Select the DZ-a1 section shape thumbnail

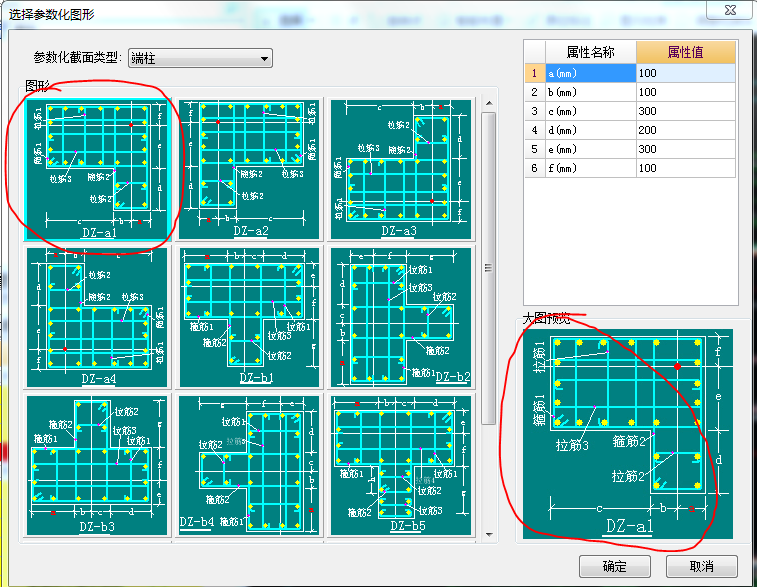[x=98, y=169]
